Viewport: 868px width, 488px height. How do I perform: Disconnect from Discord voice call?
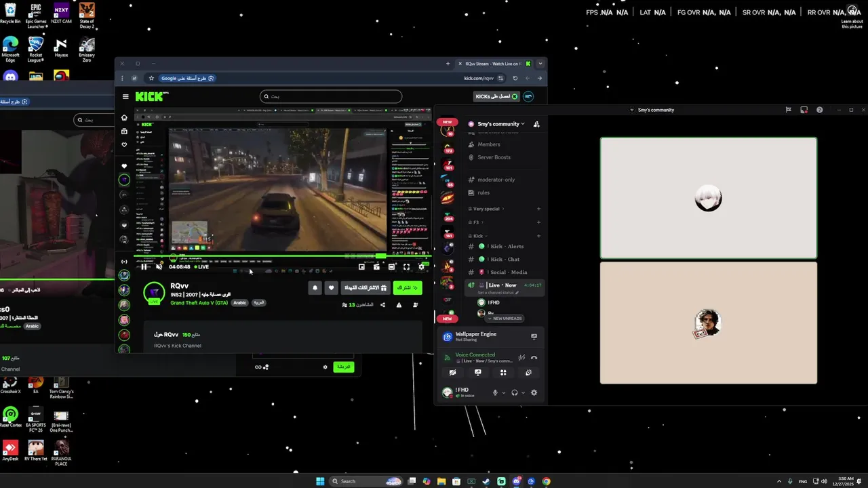coord(534,358)
